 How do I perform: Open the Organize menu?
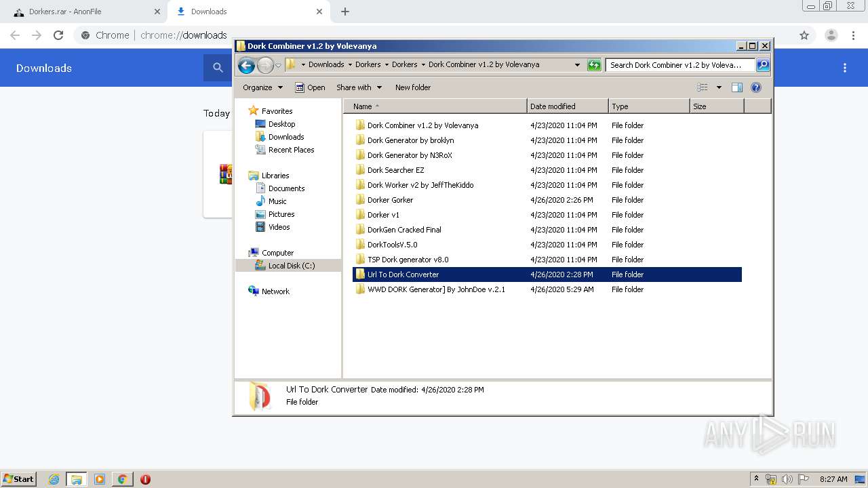pos(262,87)
